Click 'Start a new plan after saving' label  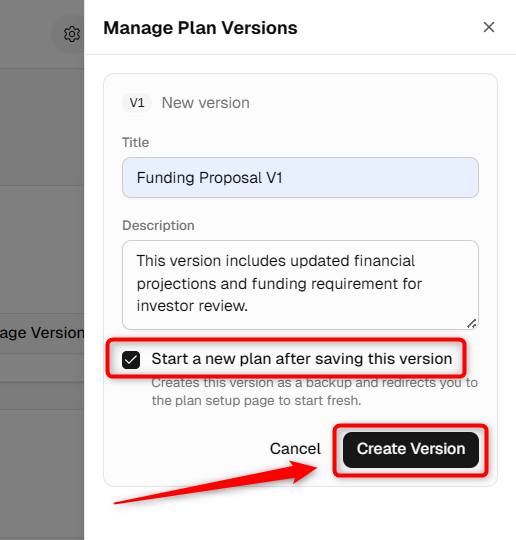point(302,359)
